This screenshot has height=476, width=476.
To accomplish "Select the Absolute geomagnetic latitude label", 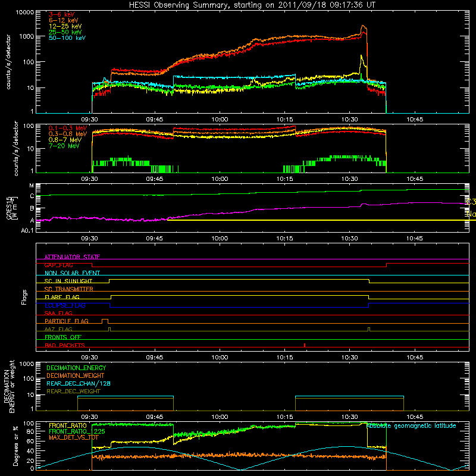I will point(411,425).
